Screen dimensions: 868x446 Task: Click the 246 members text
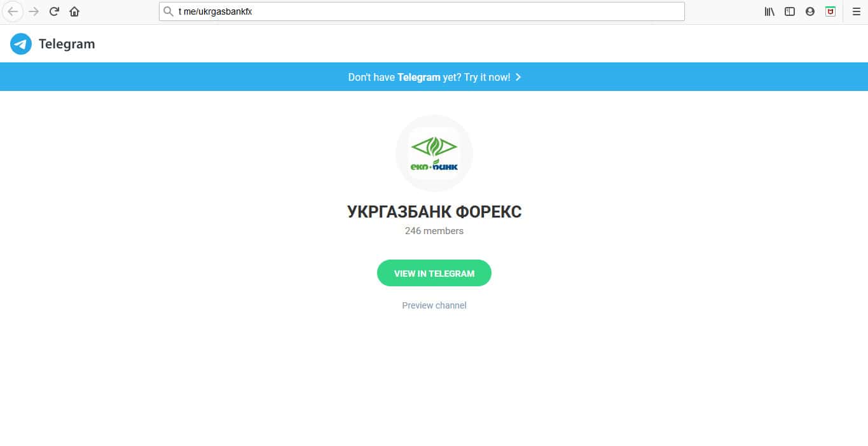click(434, 231)
